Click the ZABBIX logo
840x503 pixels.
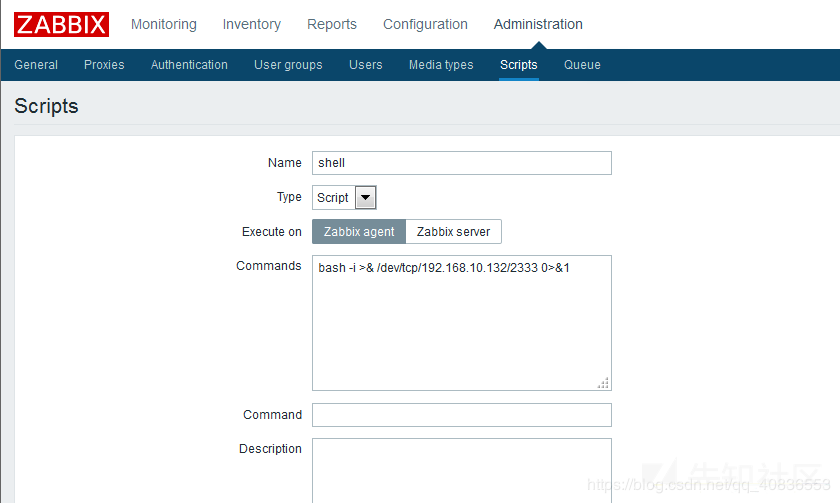click(61, 25)
